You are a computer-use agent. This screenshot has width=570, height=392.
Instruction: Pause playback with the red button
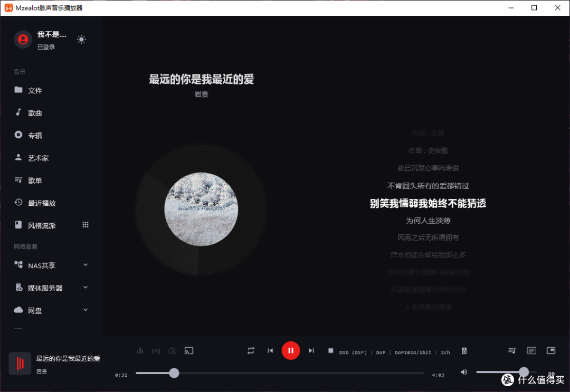coord(291,350)
